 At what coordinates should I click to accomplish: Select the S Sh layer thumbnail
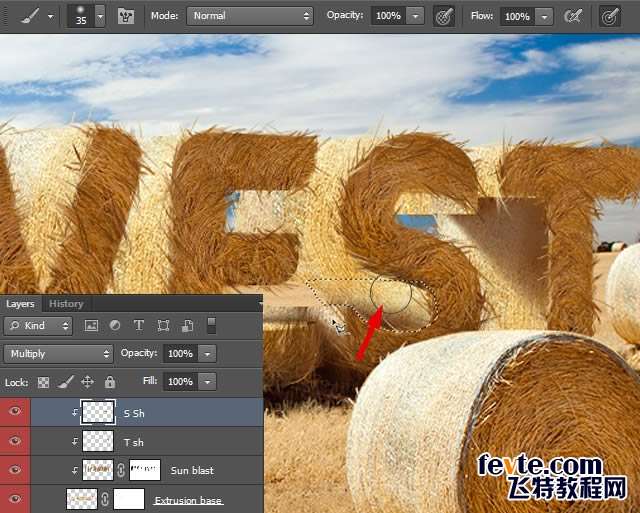(x=98, y=412)
